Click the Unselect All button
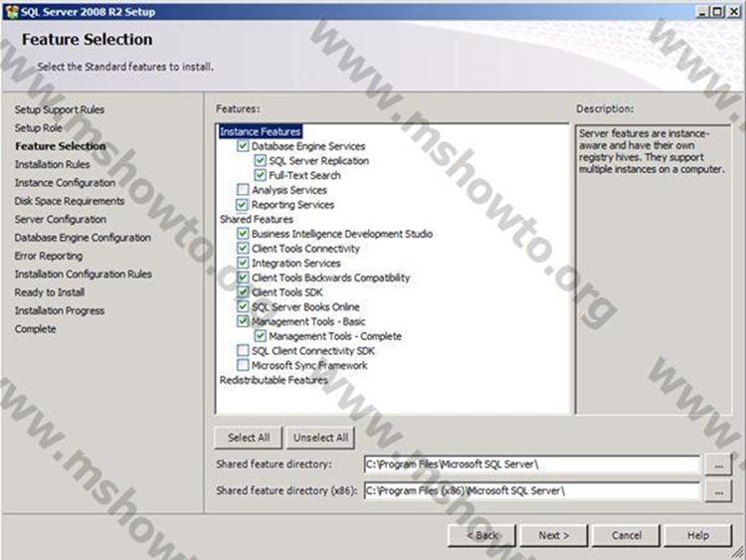This screenshot has height=560, width=746. click(320, 438)
